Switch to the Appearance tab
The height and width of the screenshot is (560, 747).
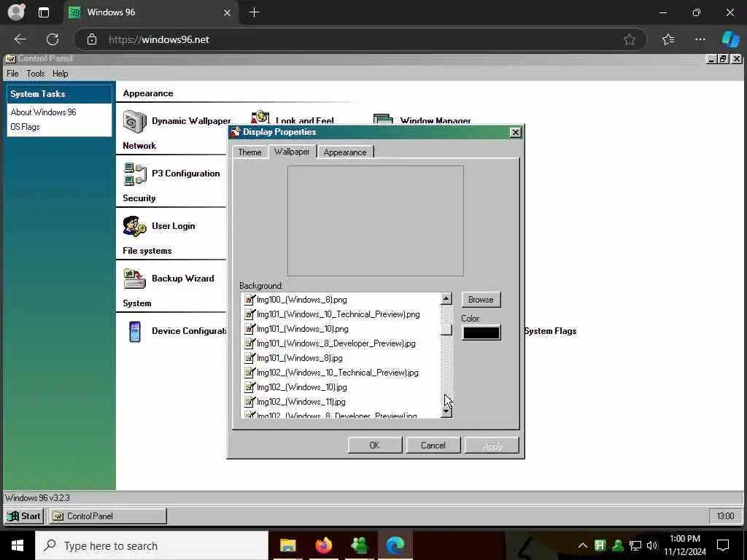tap(345, 152)
